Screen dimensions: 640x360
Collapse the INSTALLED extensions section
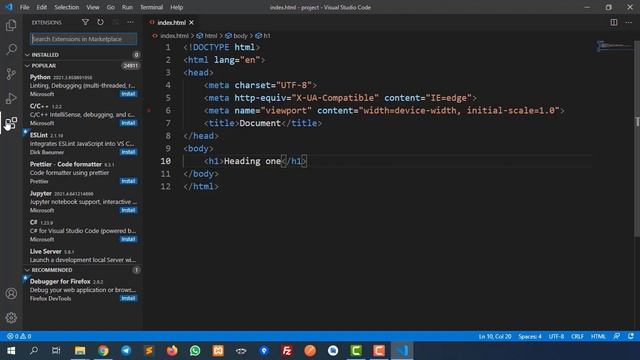point(83,55)
